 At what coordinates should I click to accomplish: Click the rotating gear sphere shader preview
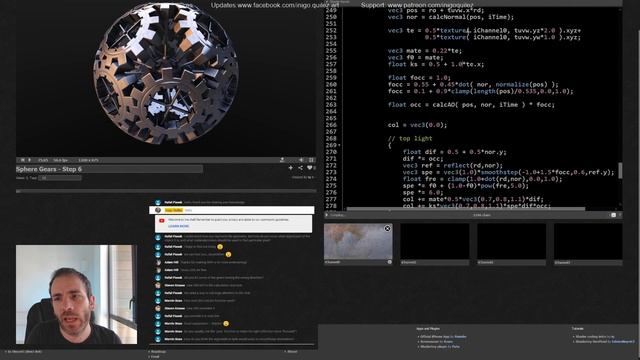[x=166, y=73]
